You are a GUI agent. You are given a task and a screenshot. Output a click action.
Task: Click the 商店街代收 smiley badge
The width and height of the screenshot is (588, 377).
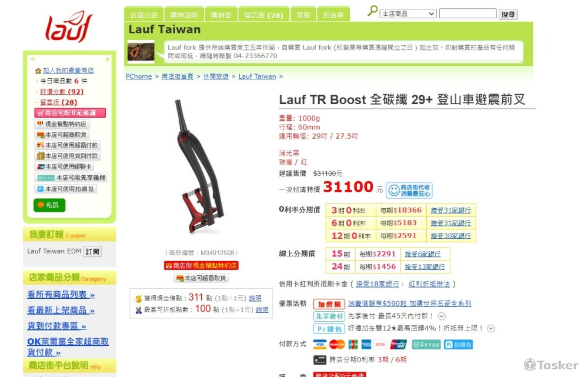point(409,190)
